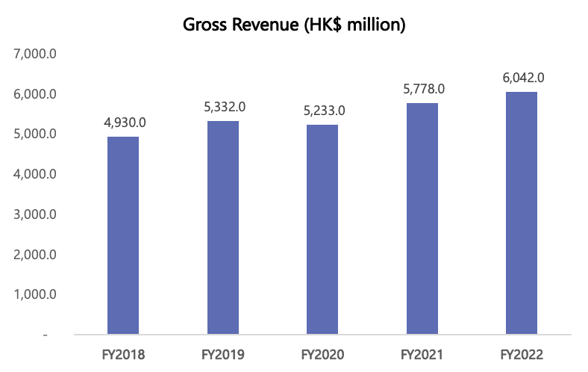Select the 1,000.0 y-axis value

point(35,294)
